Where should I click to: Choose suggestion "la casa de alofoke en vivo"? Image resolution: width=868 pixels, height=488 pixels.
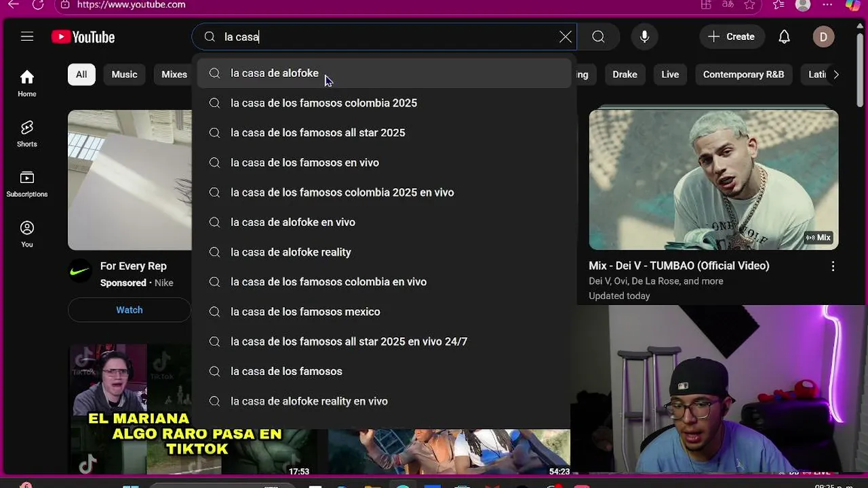(x=384, y=222)
